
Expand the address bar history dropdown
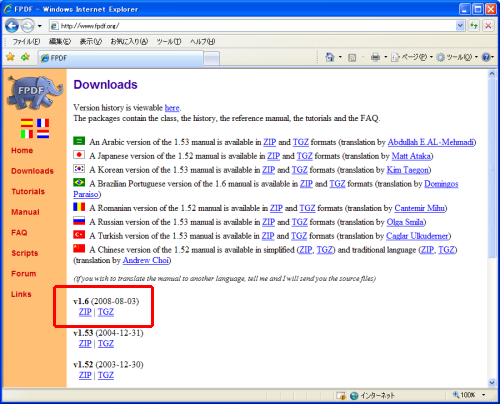point(460,26)
